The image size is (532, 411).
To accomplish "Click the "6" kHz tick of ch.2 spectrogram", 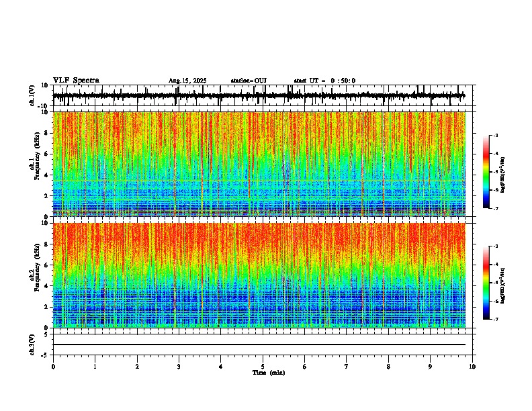I will click(x=46, y=265).
